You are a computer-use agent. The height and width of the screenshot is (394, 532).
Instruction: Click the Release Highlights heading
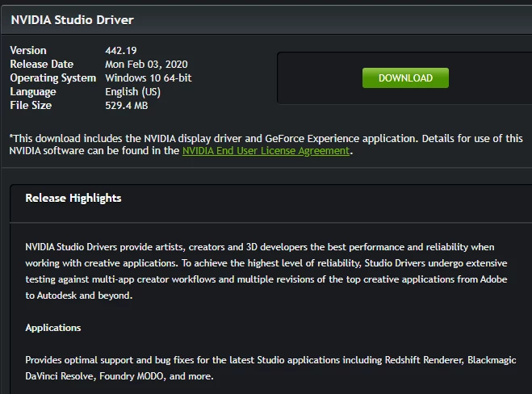pos(73,198)
